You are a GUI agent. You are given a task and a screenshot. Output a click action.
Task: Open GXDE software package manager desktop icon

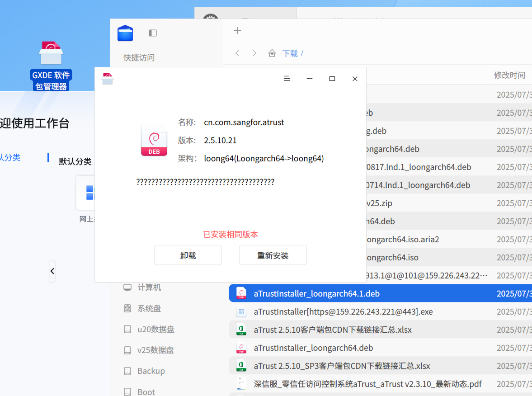[x=51, y=66]
